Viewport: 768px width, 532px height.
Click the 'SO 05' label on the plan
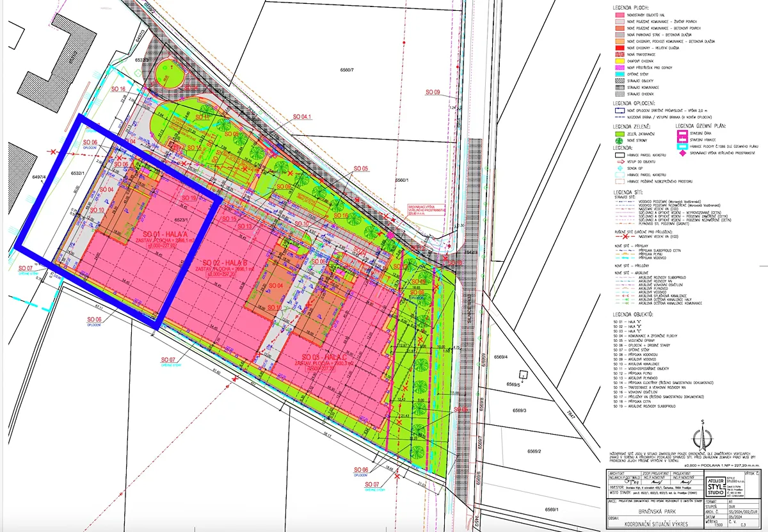pyautogui.click(x=362, y=168)
